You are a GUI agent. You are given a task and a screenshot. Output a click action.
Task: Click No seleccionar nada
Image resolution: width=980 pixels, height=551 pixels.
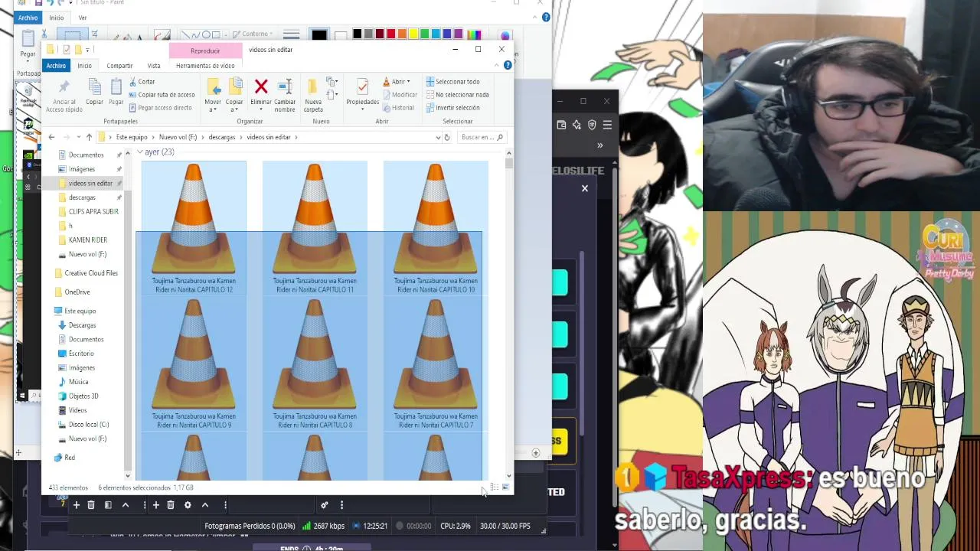[x=457, y=95]
